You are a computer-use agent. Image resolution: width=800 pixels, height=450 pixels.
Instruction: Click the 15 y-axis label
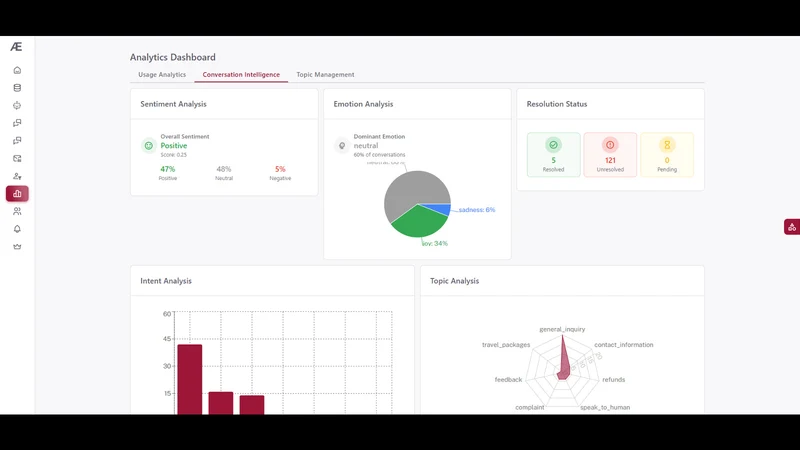pos(167,393)
